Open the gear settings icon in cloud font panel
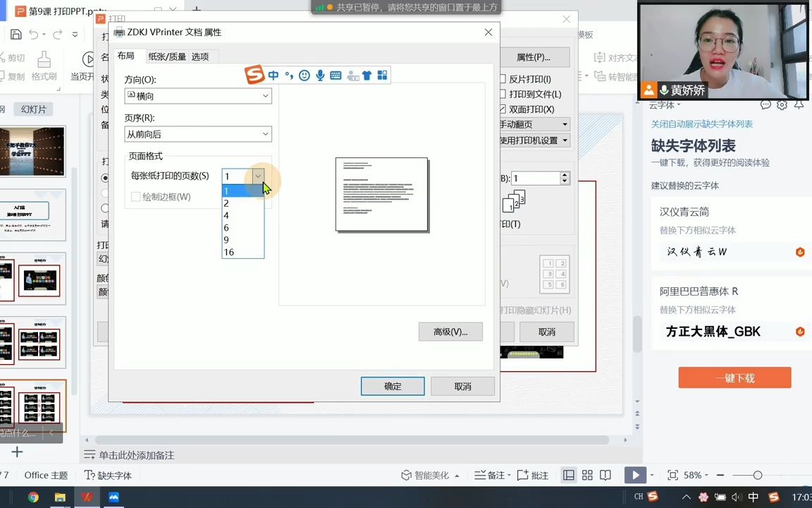The width and height of the screenshot is (812, 508). pos(782,105)
